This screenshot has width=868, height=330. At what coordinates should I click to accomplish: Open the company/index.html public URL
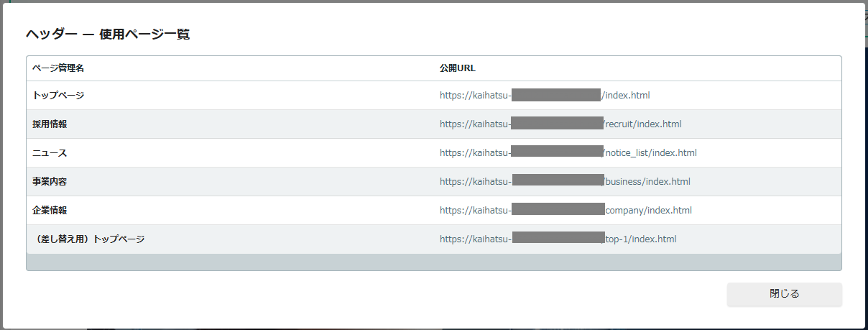tap(565, 210)
